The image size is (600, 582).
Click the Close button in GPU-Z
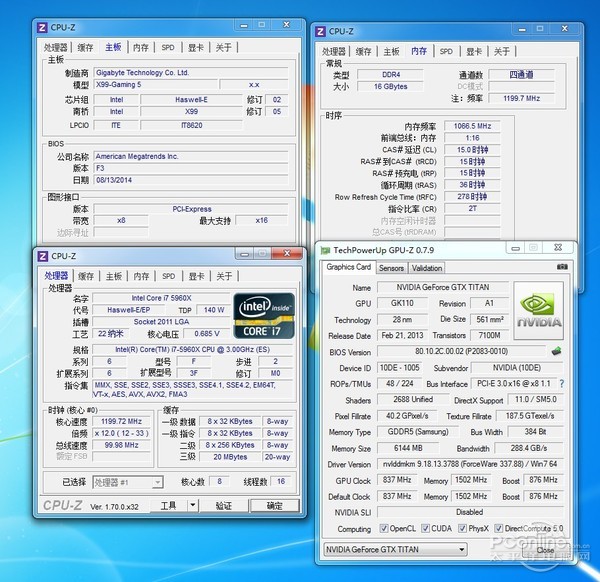(x=545, y=550)
